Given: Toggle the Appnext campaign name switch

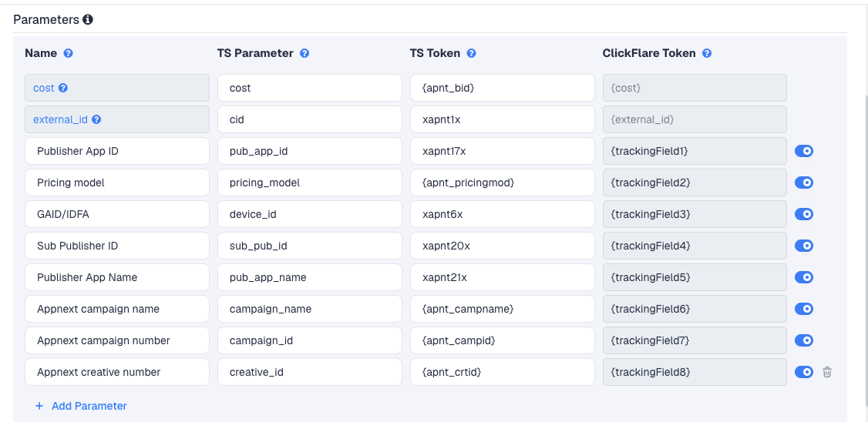Looking at the screenshot, I should (804, 309).
